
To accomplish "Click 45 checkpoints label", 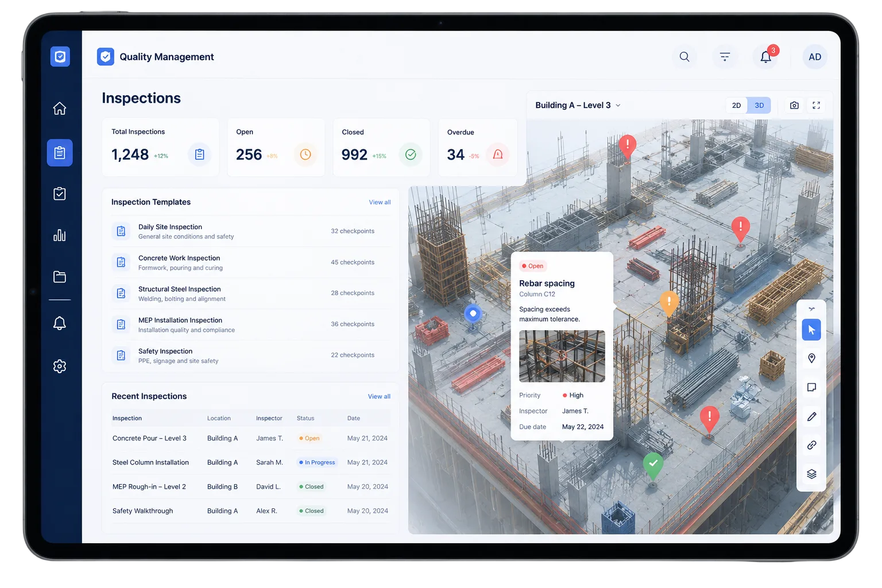I will click(x=353, y=262).
